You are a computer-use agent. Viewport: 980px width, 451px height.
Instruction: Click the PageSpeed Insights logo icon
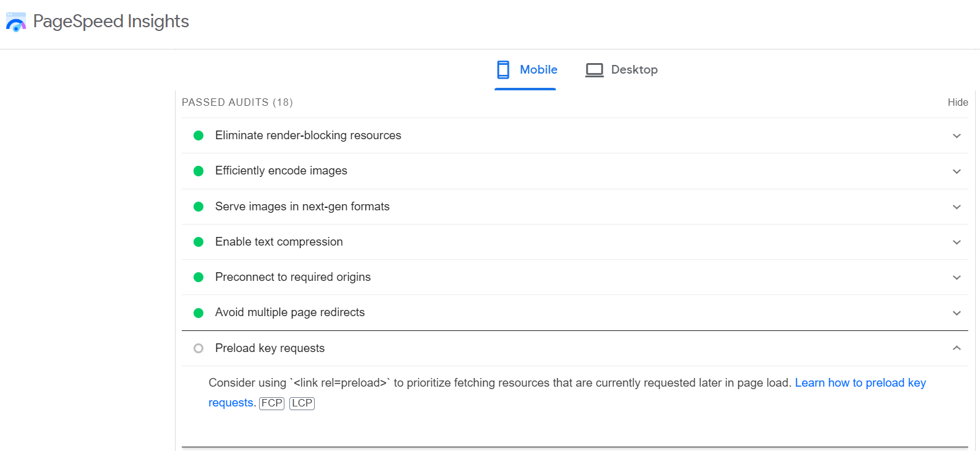coord(16,22)
